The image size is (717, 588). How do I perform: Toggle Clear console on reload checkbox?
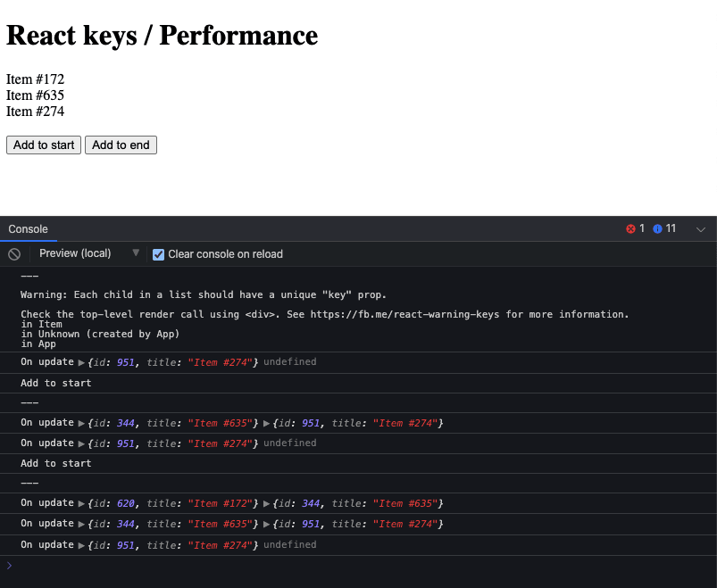pyautogui.click(x=158, y=254)
